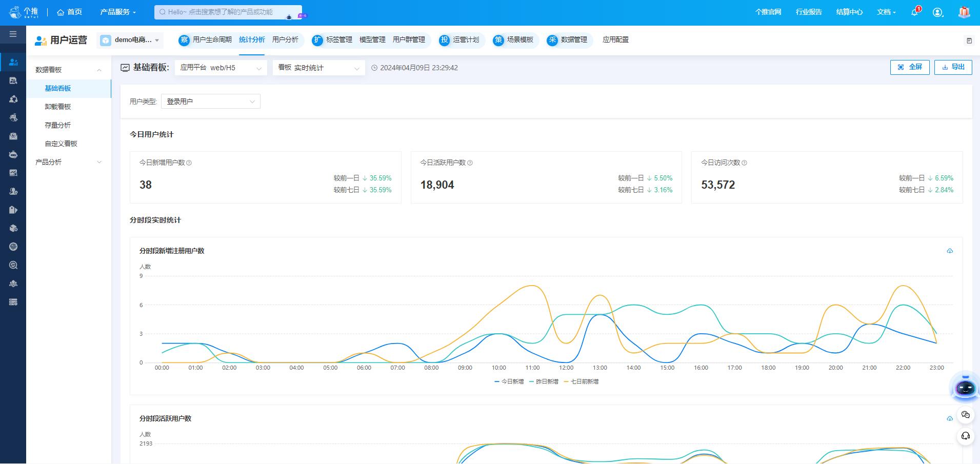
Task: Click the Hello search input field
Action: (x=228, y=12)
